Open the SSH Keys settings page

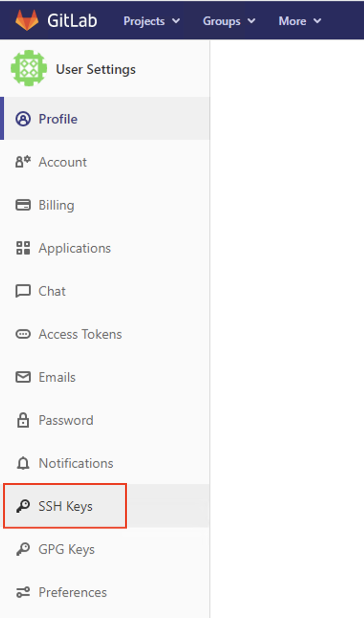(66, 506)
